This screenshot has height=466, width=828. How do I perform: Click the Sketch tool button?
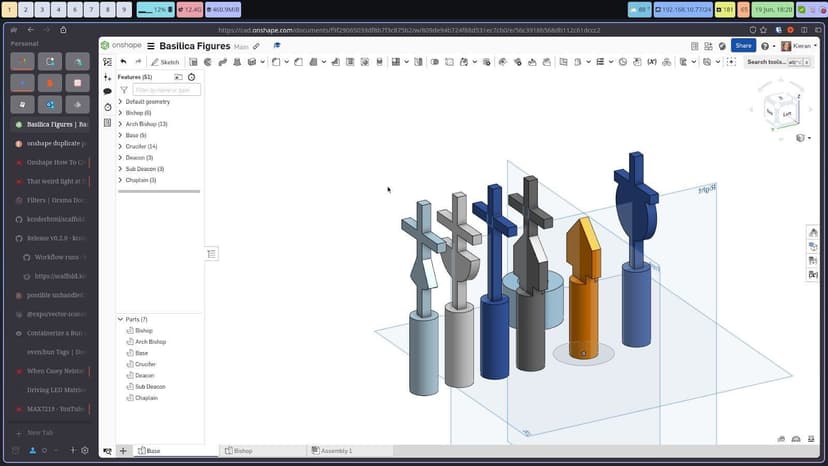click(165, 62)
